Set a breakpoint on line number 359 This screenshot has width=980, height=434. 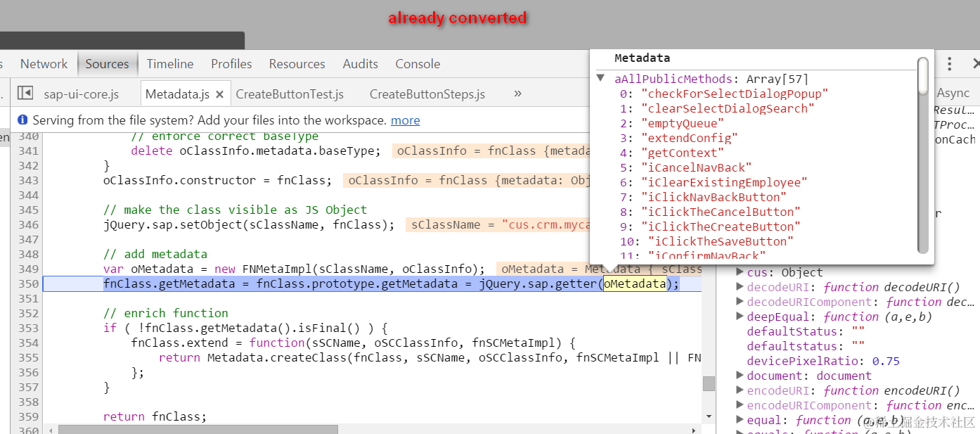(27, 416)
